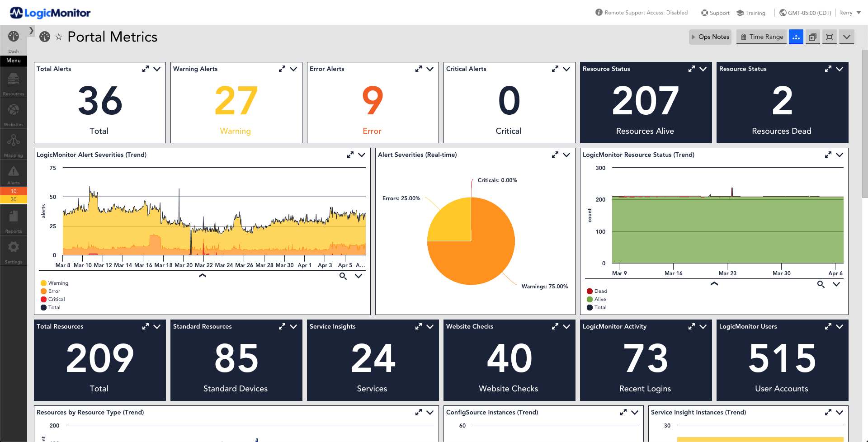Expand the Ops Notes panel
Screen dimensions: 868x442
(x=710, y=37)
